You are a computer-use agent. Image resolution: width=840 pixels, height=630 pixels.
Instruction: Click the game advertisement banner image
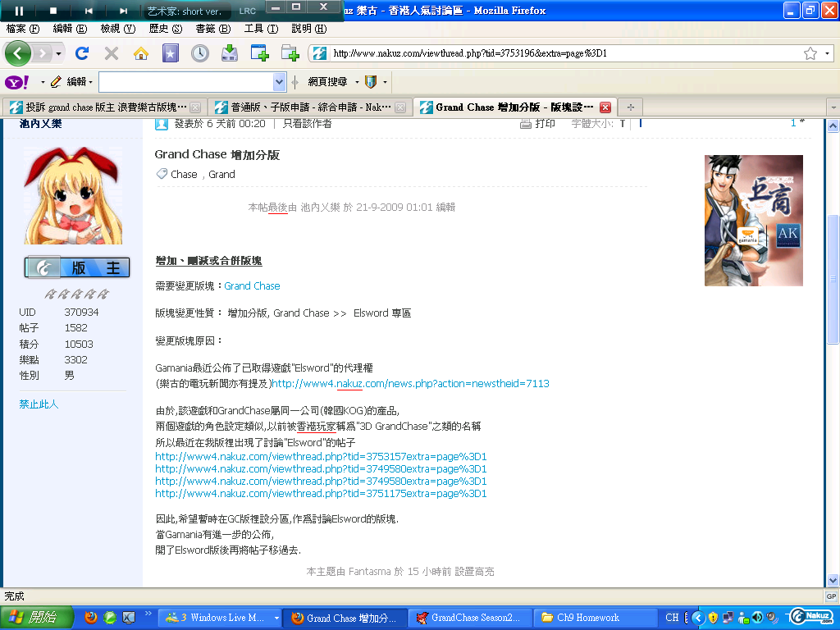753,220
